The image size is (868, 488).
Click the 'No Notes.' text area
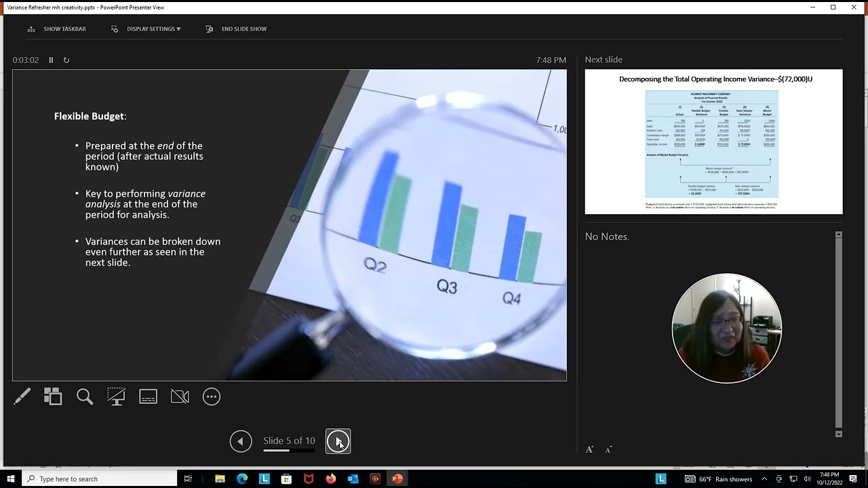(x=607, y=237)
